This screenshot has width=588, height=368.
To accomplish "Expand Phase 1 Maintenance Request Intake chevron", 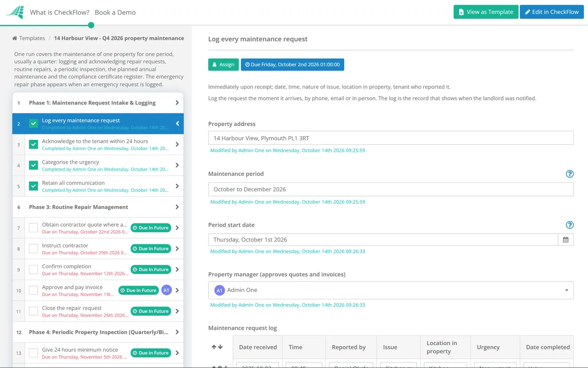I will [177, 103].
